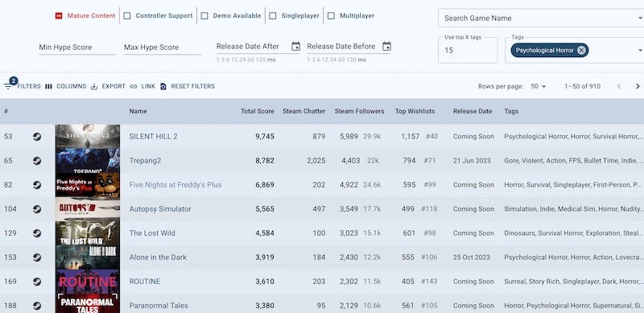
Task: Check the Demo Available checkbox
Action: click(204, 15)
